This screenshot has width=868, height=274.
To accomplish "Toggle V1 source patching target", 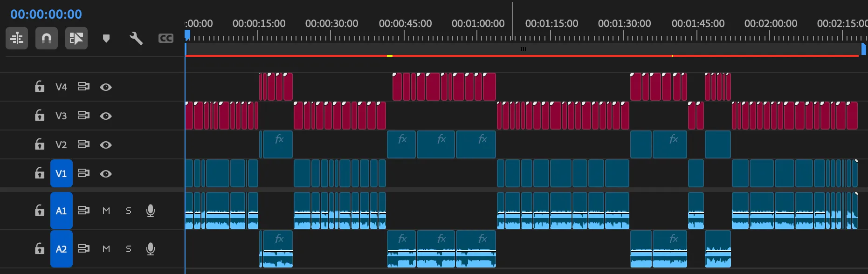I will click(61, 173).
